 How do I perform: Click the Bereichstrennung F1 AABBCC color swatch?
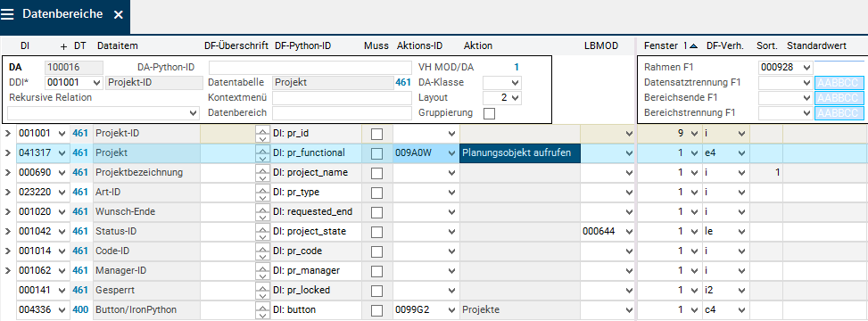pos(839,113)
